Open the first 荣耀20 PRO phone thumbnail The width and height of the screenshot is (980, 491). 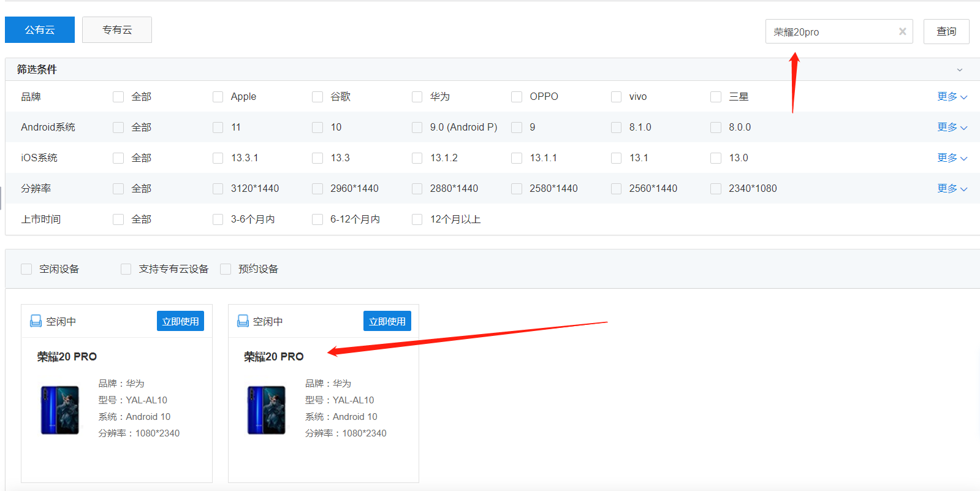point(60,410)
